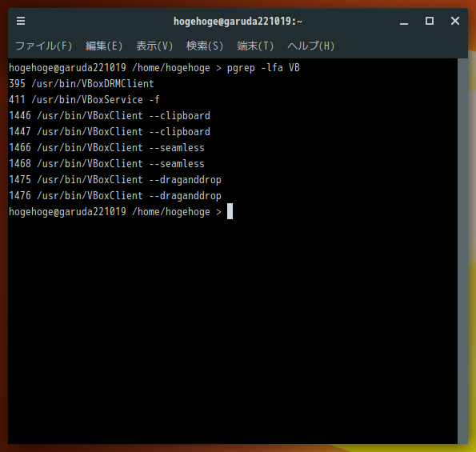This screenshot has width=476, height=452.
Task: Open the ヘルプ(H) menu
Action: point(311,46)
